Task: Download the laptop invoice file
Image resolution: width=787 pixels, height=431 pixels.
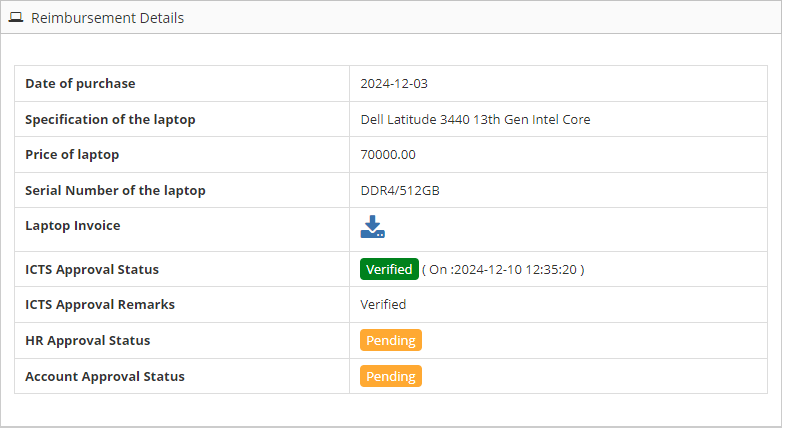Action: [372, 227]
